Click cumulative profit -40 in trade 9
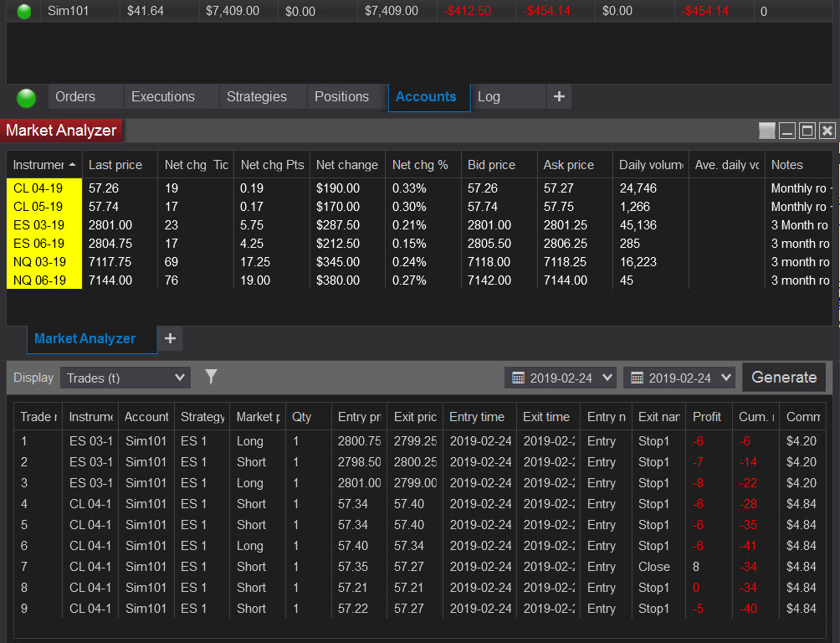The height and width of the screenshot is (643, 840). 748,608
